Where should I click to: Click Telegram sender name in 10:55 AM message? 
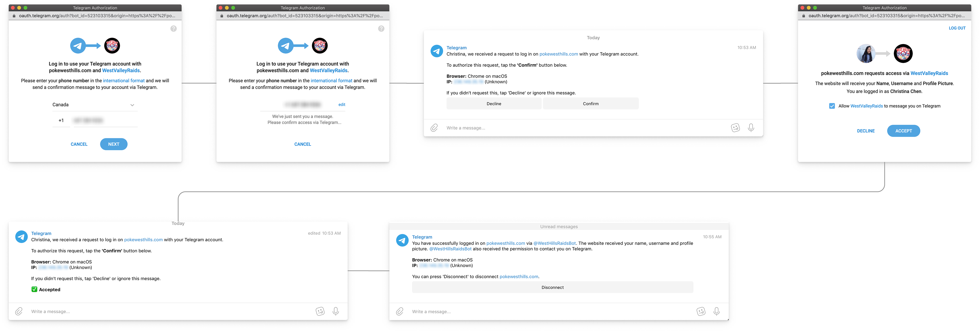click(x=422, y=237)
